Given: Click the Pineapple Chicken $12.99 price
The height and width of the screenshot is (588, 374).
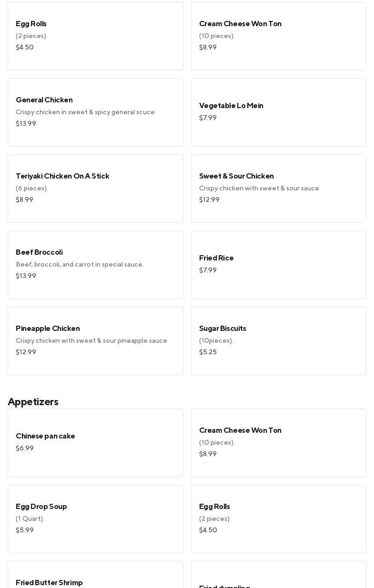Looking at the screenshot, I should [26, 352].
